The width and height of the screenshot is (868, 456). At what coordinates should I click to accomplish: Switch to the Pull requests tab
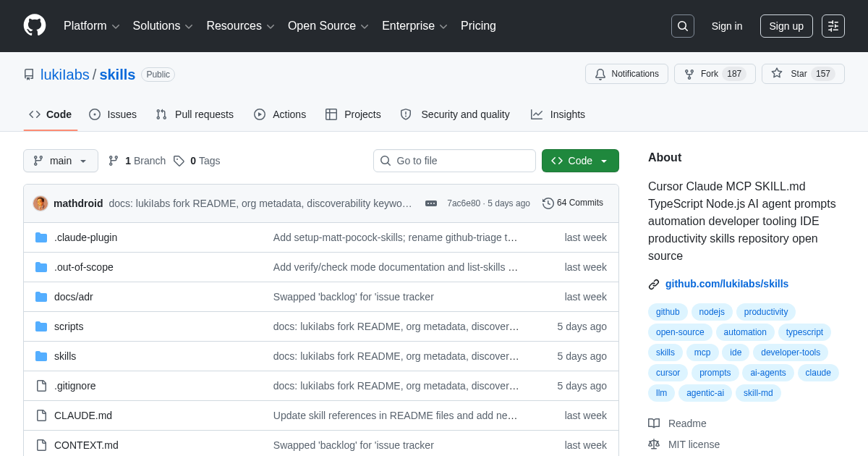coord(195,114)
